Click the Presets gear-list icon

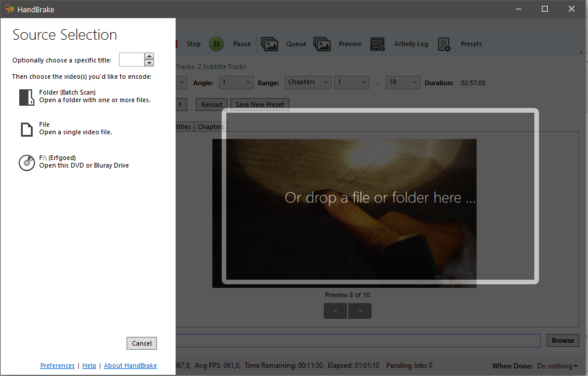point(444,44)
